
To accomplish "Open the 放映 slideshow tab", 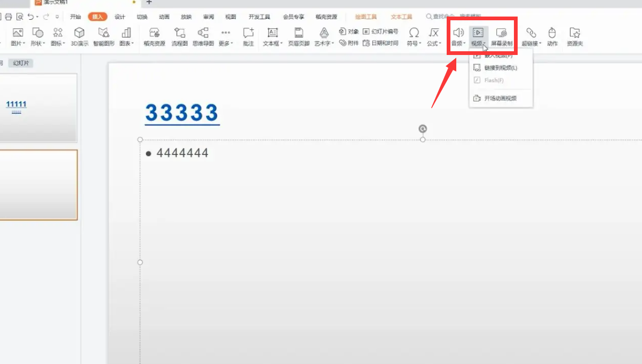I will (x=186, y=17).
